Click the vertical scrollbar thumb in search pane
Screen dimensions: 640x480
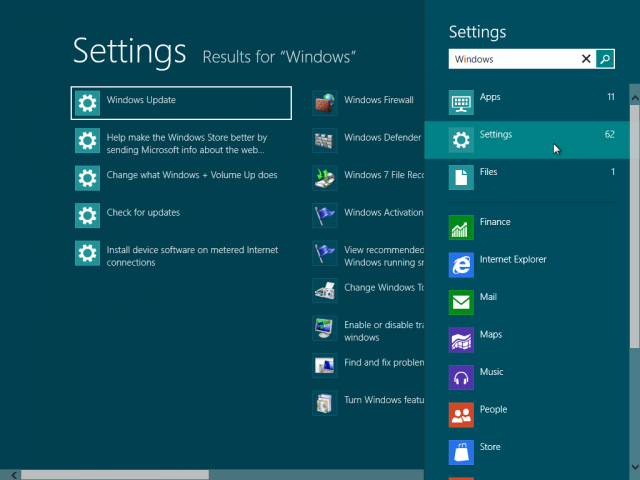coord(635,227)
